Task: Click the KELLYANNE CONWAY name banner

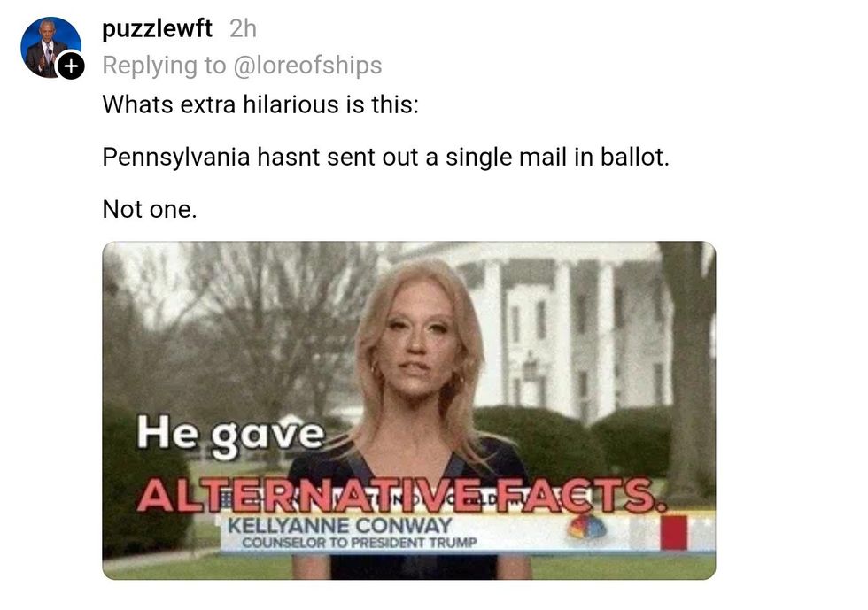Action: pos(340,525)
